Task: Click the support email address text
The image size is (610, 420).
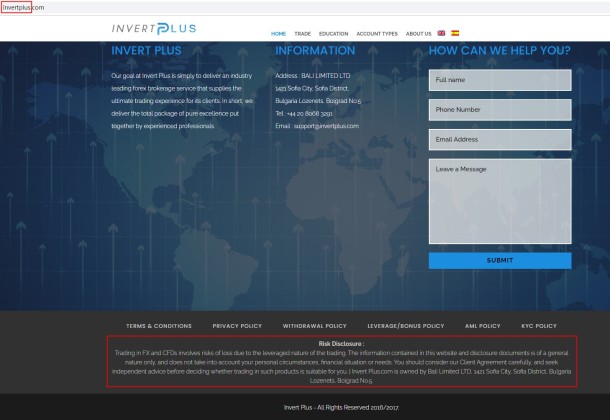Action: 326,126
